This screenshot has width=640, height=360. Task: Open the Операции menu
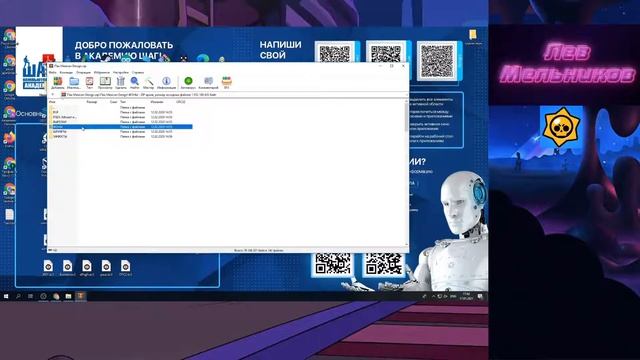pos(83,72)
